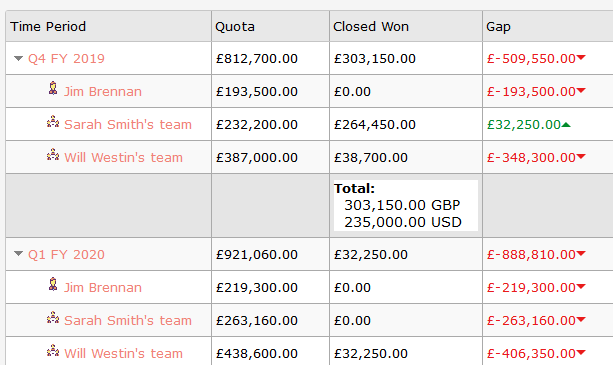Click Will Westin's team icon under Q4 FY 2019
Viewport: 613px width, 365px height.
point(53,155)
